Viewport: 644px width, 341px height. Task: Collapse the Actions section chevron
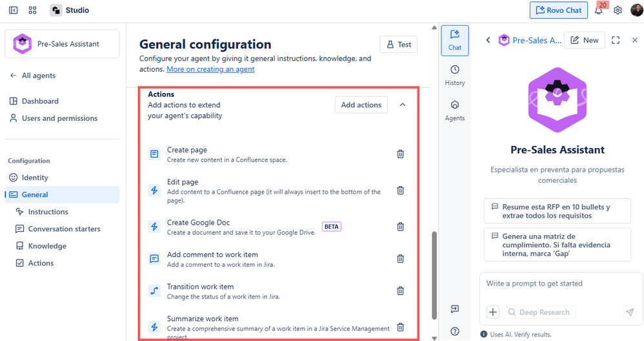(x=403, y=105)
